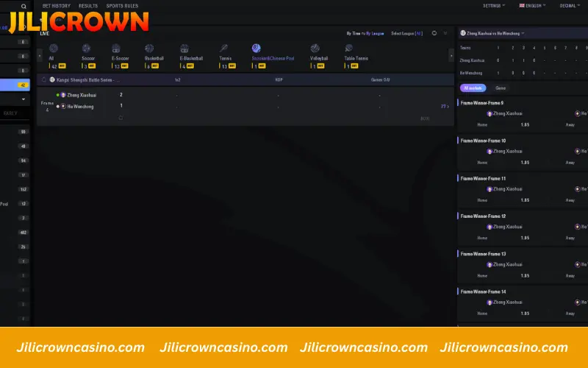The image size is (588, 368).
Task: Select the highlighted sidebar item with 42 badge
Action: click(15, 85)
